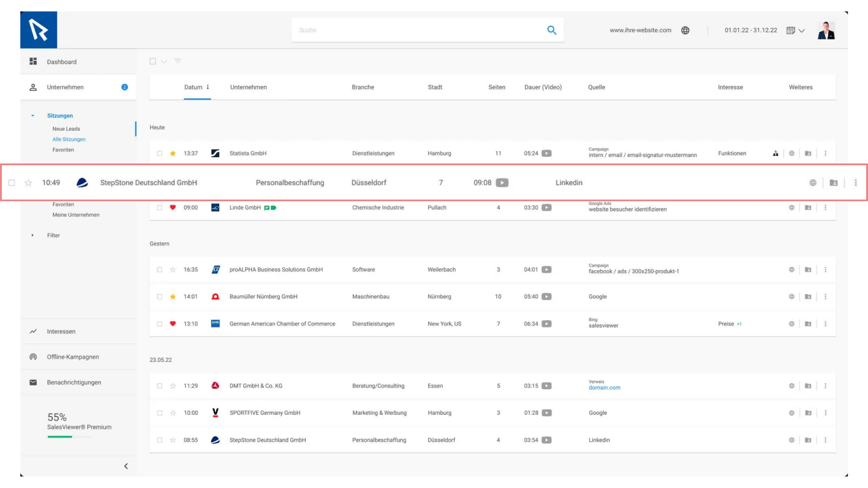Open the three-dot menu for Baumüller Nürnberg

(825, 297)
